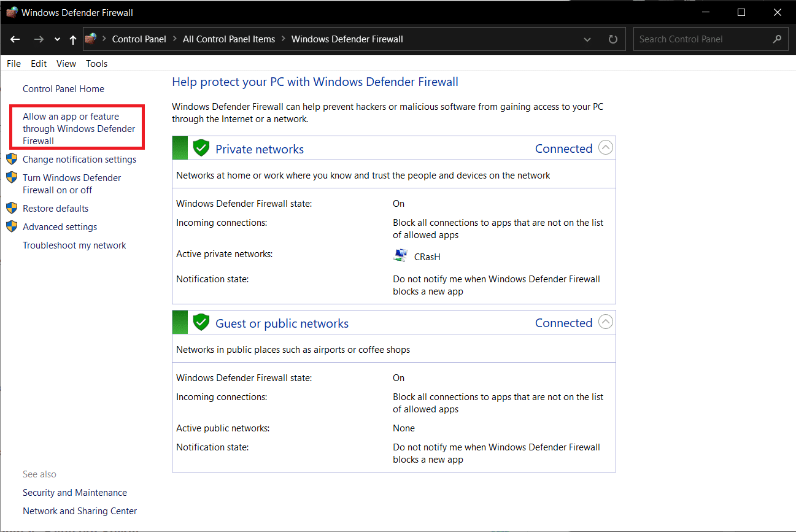Viewport: 796px width, 532px height.
Task: Click the back navigation arrow
Action: 15,39
